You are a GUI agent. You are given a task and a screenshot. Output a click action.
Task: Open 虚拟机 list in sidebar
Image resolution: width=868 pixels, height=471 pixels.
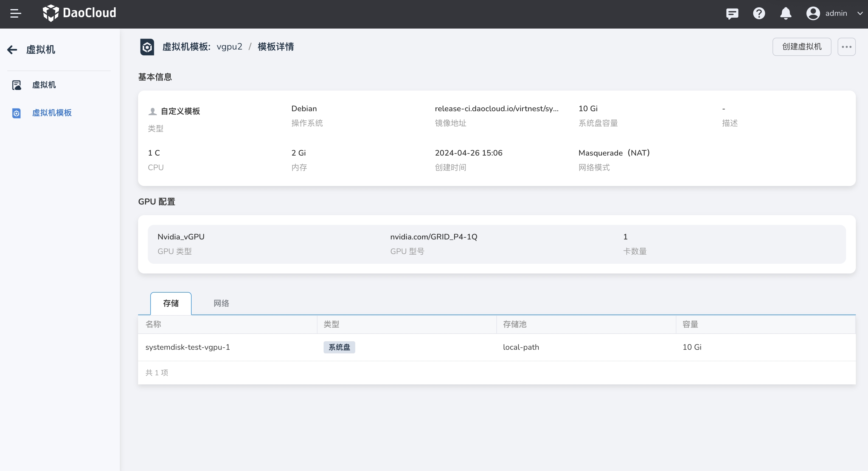pos(44,85)
